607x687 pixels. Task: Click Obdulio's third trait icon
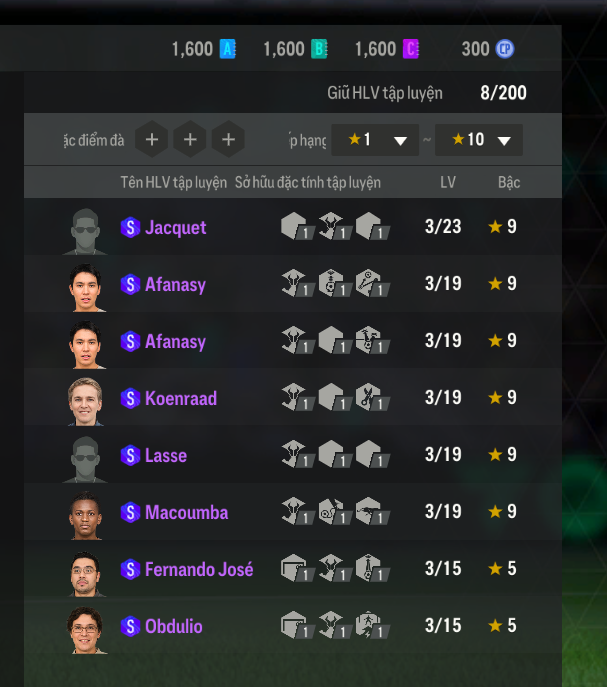point(372,625)
